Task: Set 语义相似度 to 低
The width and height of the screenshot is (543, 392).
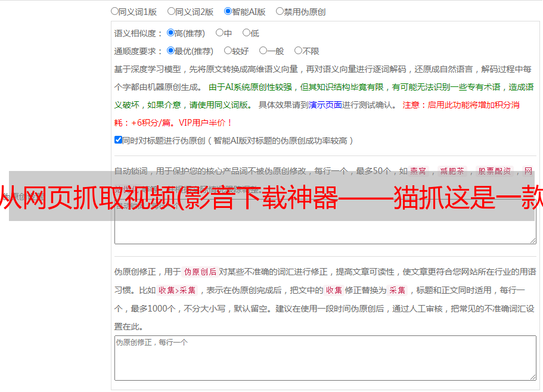Action: (x=246, y=33)
